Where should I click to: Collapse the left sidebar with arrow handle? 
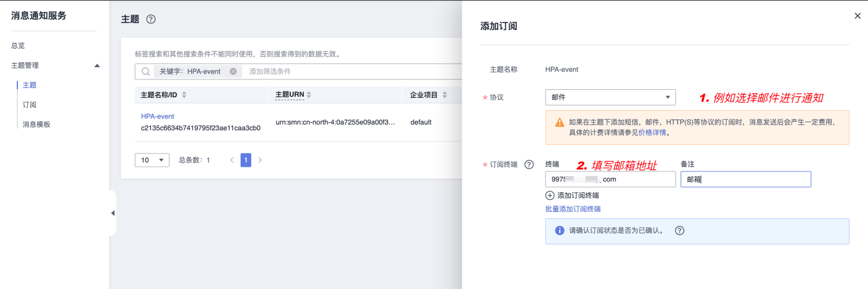[113, 213]
